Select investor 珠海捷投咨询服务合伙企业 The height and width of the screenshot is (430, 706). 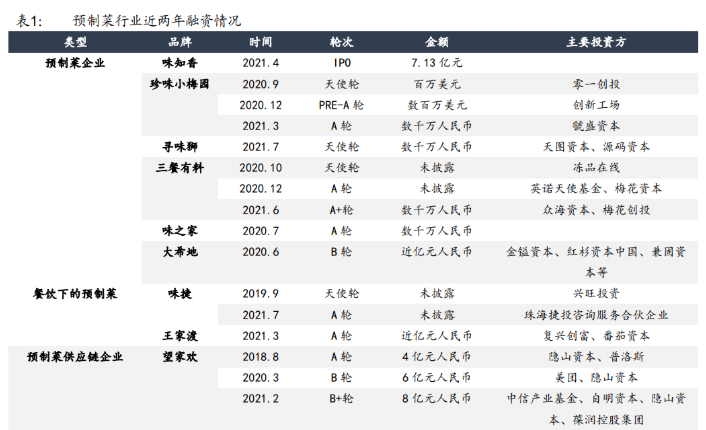point(596,315)
